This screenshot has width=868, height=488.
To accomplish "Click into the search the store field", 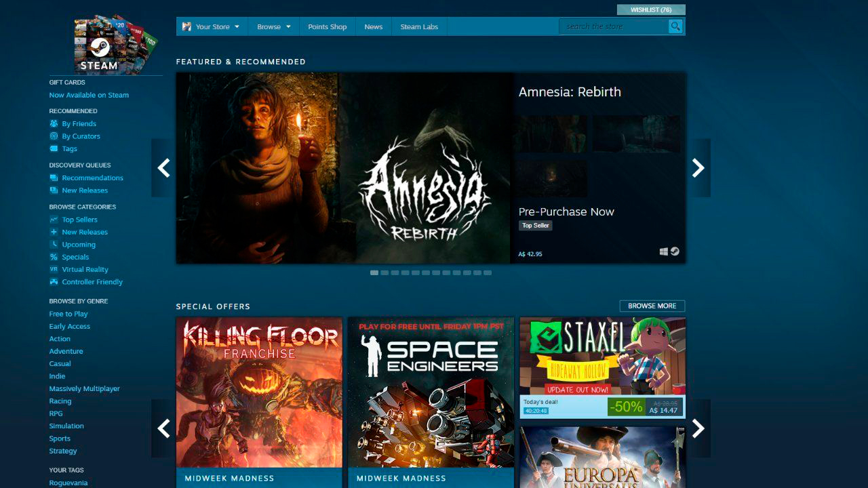I will click(614, 26).
